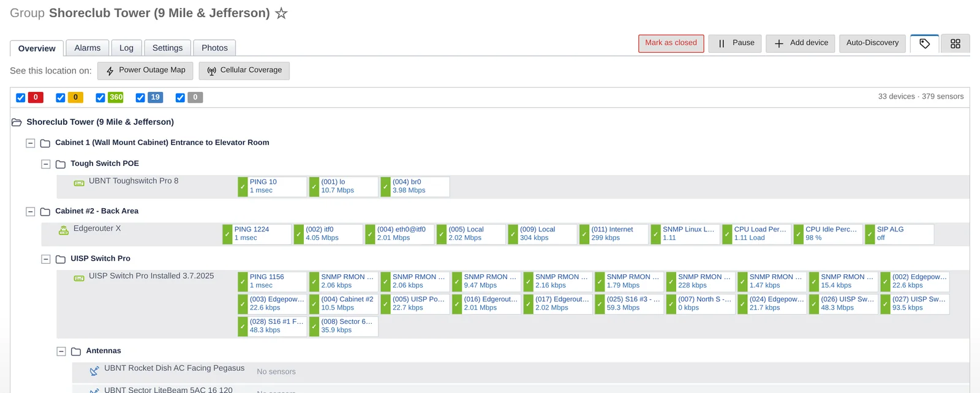This screenshot has height=393, width=980.
Task: Click the Tough Switch POE folder icon
Action: [x=61, y=164]
